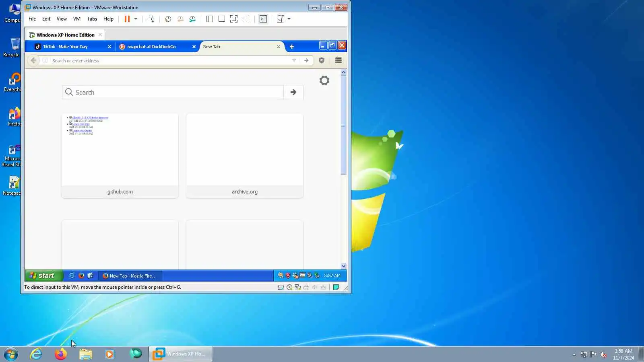The width and height of the screenshot is (644, 362).
Task: Open the VMware Tabs menu
Action: [92, 19]
